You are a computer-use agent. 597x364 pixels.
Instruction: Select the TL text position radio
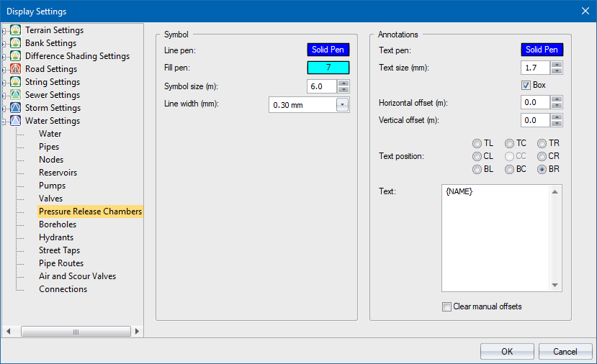477,143
